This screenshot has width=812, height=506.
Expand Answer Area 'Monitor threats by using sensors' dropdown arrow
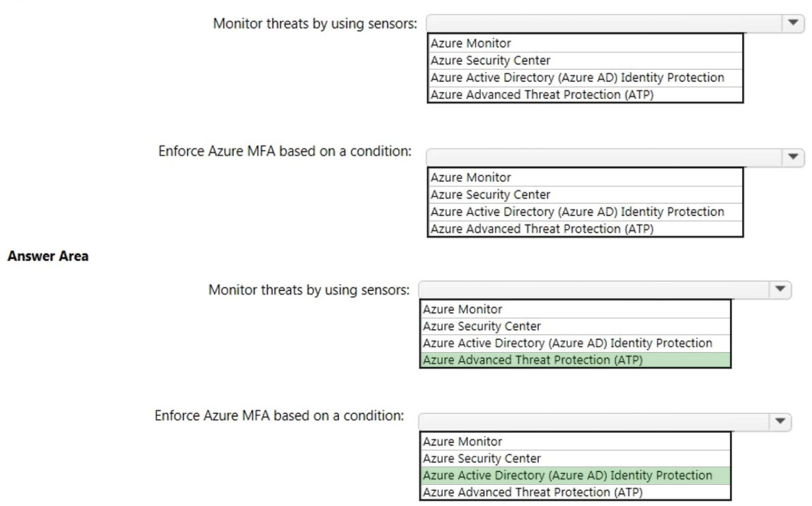(780, 289)
